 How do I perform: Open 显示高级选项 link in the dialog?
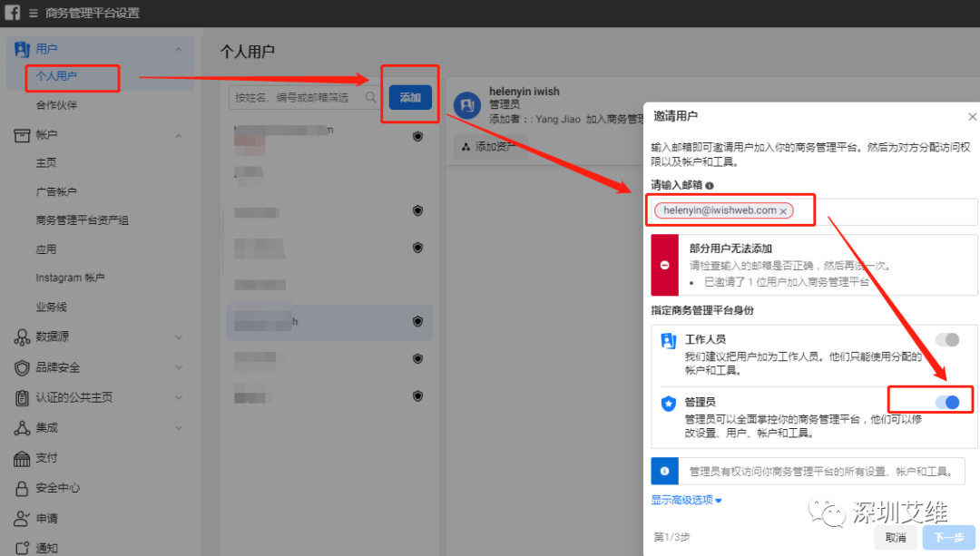(684, 500)
